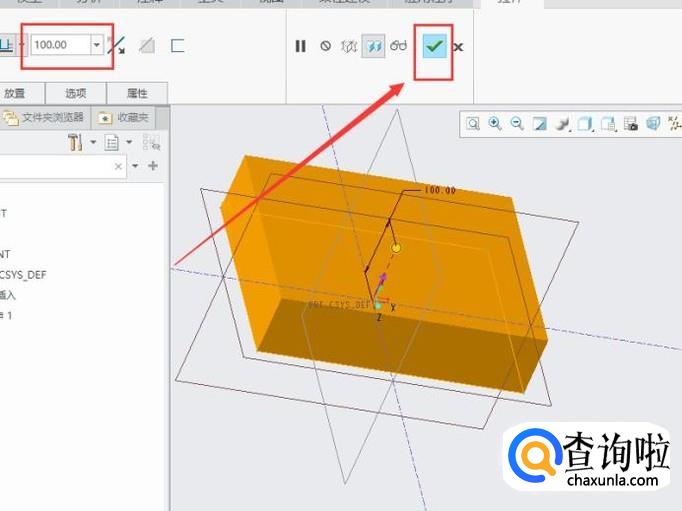Open the 属性 tab
The image size is (682, 511).
pyautogui.click(x=137, y=93)
